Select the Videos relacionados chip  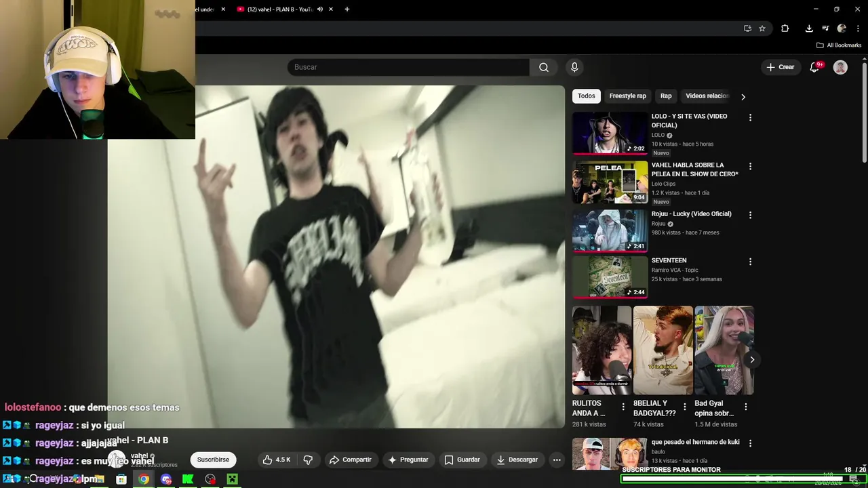[x=707, y=96]
